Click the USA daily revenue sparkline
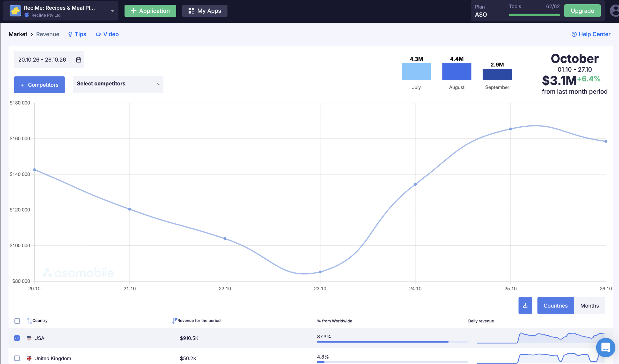The width and height of the screenshot is (619, 364). [x=540, y=338]
